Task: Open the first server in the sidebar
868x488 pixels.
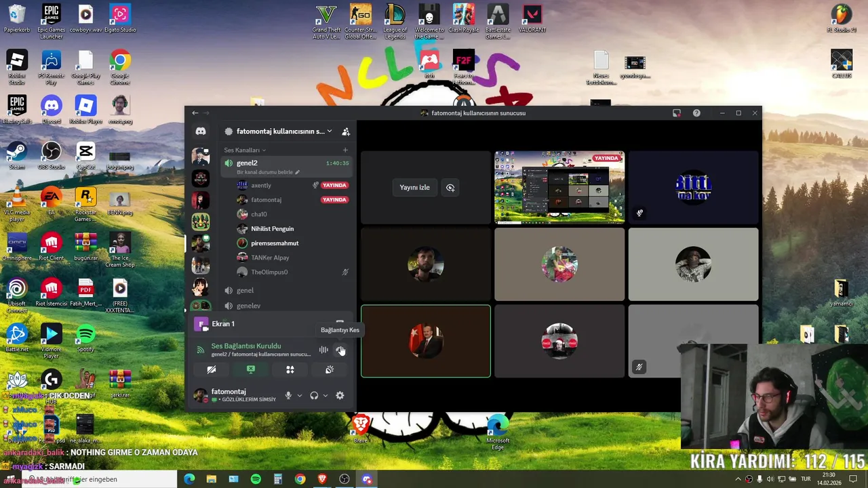Action: [201, 157]
